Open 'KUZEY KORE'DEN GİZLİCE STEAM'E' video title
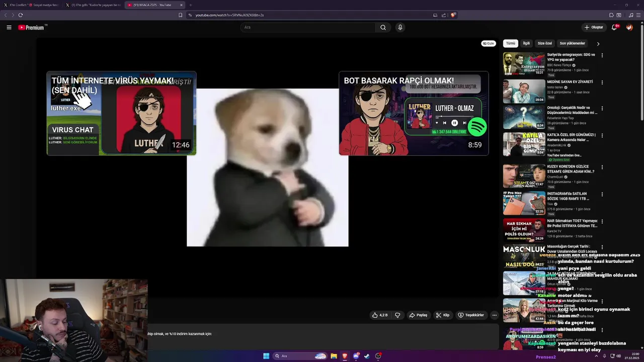The height and width of the screenshot is (362, 644). [571, 169]
